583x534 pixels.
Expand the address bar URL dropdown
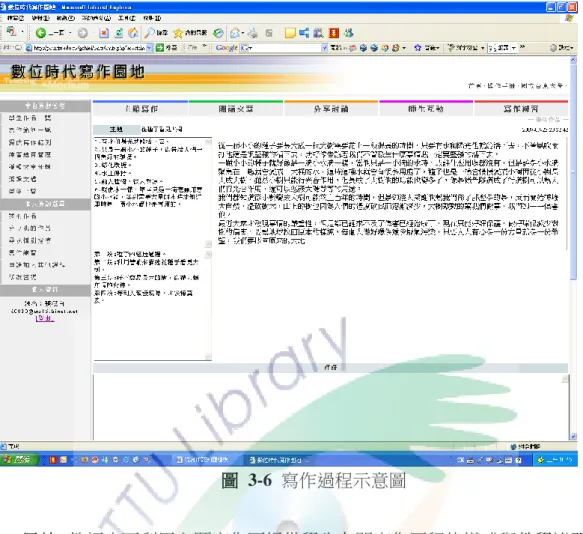[x=149, y=48]
